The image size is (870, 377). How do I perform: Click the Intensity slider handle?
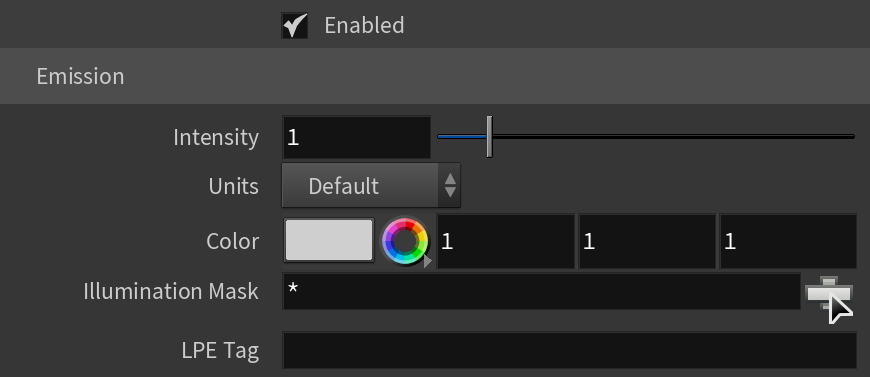[x=489, y=137]
